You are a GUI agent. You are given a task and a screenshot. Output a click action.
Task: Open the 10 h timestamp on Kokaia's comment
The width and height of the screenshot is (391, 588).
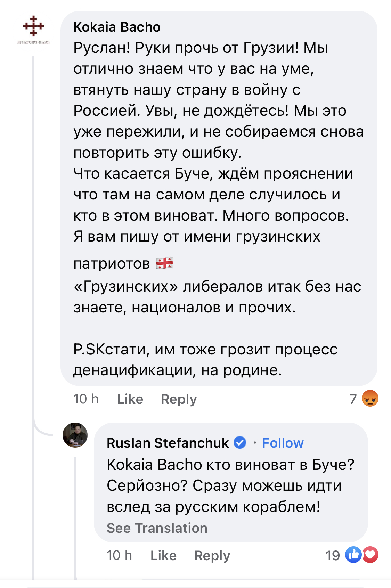coord(86,399)
